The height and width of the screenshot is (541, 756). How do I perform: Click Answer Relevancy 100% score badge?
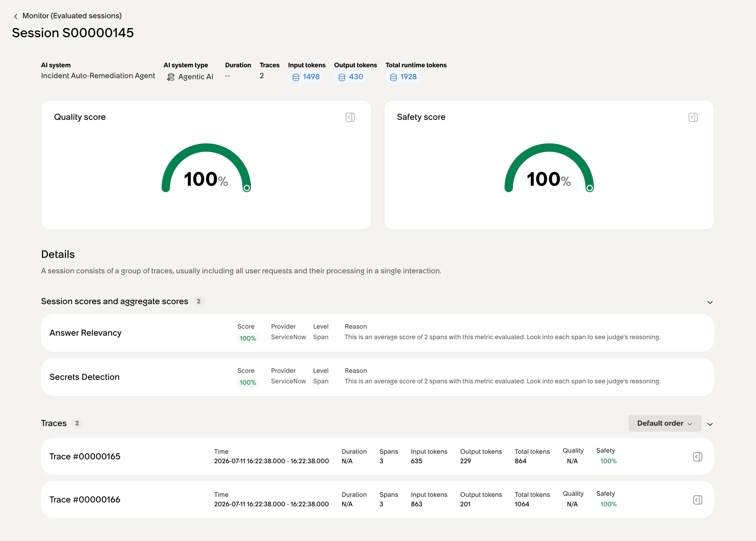click(x=248, y=338)
